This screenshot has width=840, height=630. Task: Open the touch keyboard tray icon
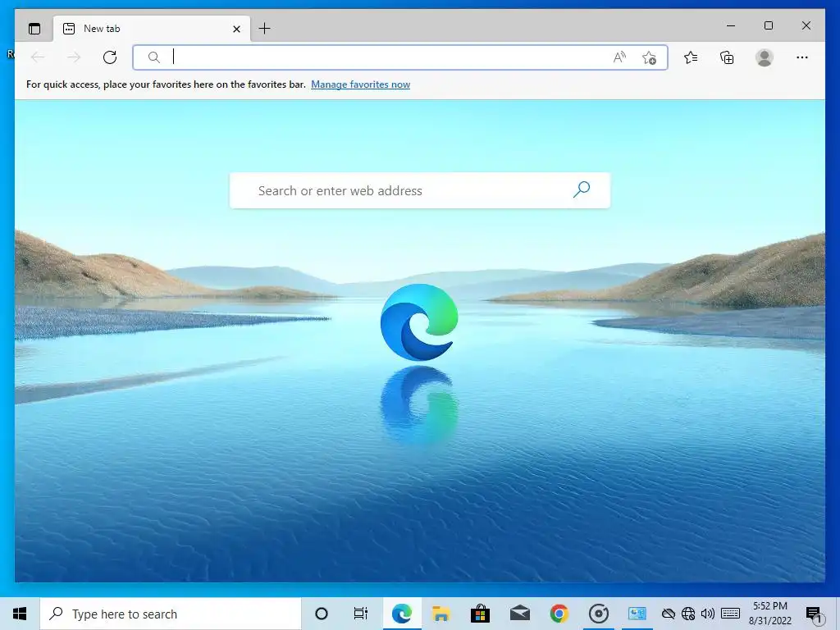point(730,614)
